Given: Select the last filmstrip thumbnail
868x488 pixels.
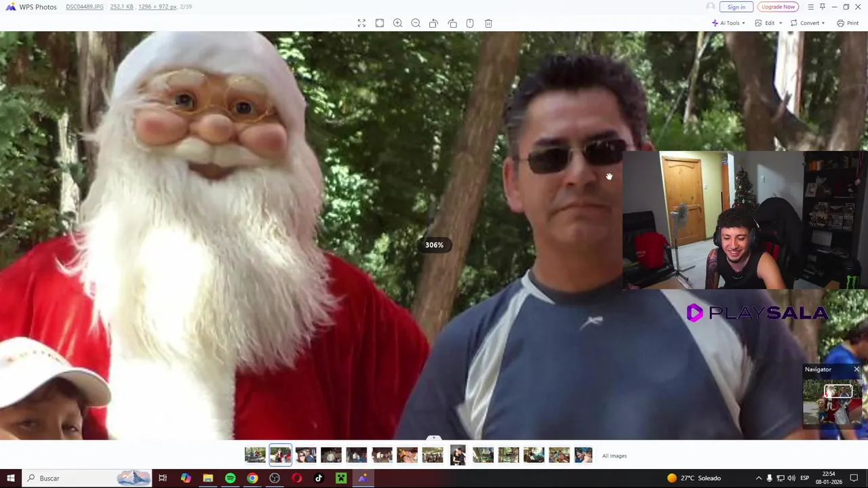Looking at the screenshot, I should click(583, 455).
